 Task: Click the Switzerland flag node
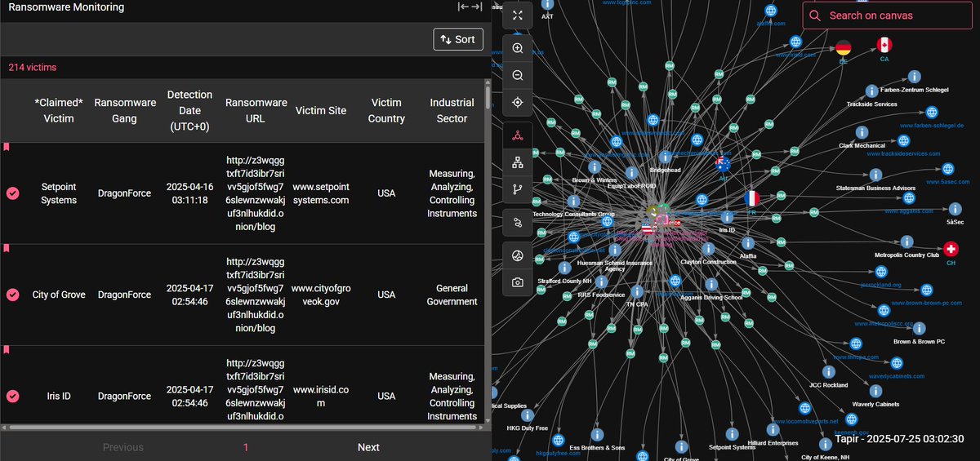tap(951, 249)
